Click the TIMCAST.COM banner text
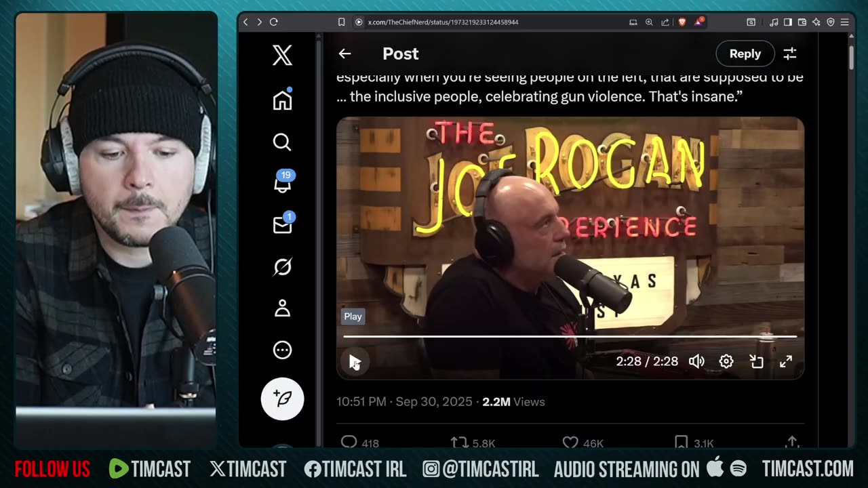868x488 pixels. click(x=807, y=468)
